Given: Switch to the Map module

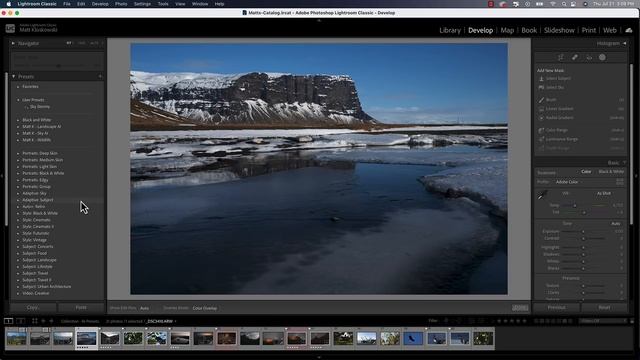Looking at the screenshot, I should (x=507, y=30).
